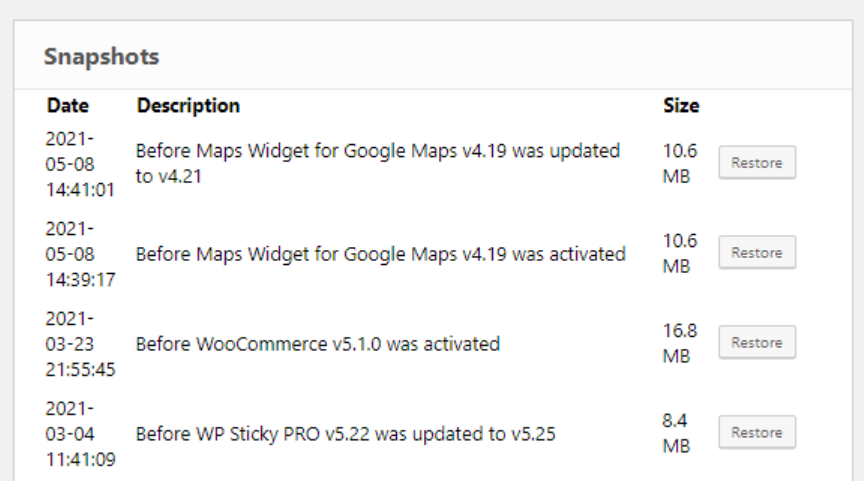Restore the Maps Widget v4.21 update snapshot
The image size is (864, 481).
click(757, 163)
